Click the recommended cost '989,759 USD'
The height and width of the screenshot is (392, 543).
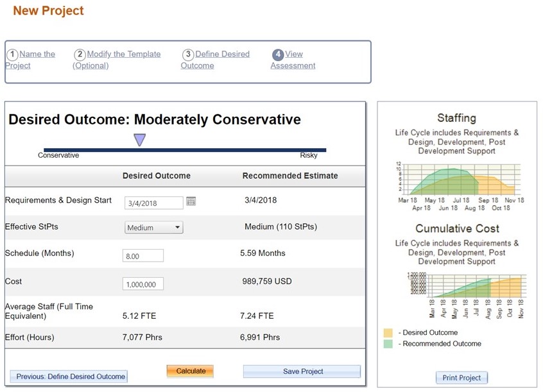point(267,281)
